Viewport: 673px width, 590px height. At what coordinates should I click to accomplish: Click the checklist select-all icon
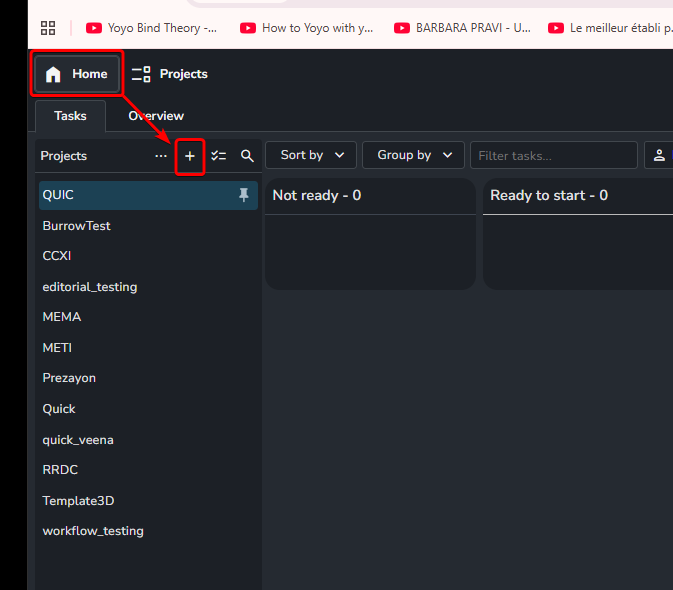coord(219,156)
